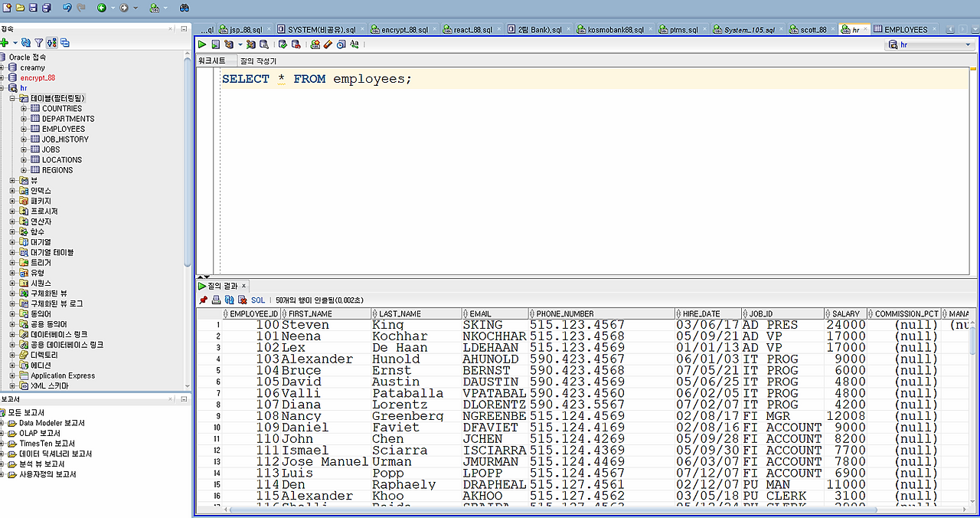
Task: Open the Forward button history dropdown arrow
Action: coord(136,8)
